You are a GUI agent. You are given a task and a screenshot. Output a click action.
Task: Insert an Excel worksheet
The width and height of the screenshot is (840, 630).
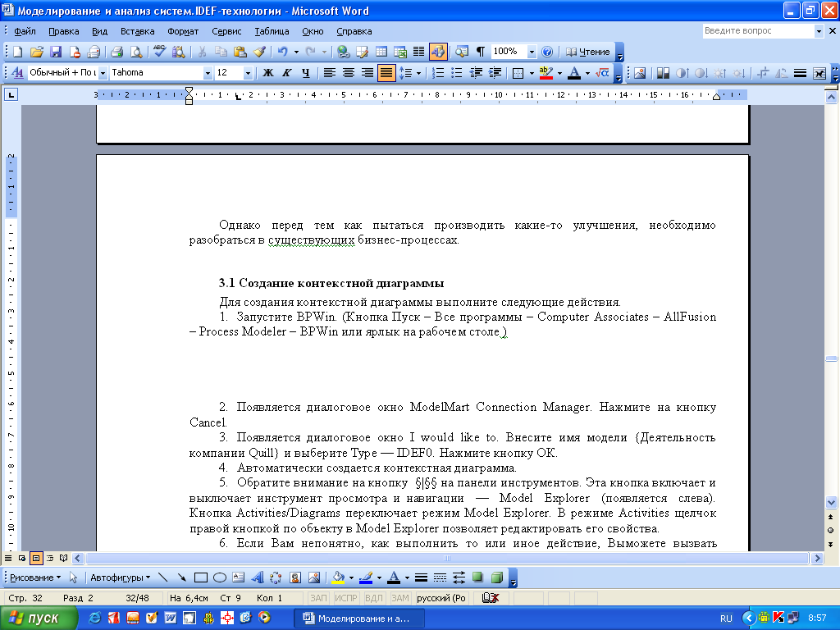[400, 52]
